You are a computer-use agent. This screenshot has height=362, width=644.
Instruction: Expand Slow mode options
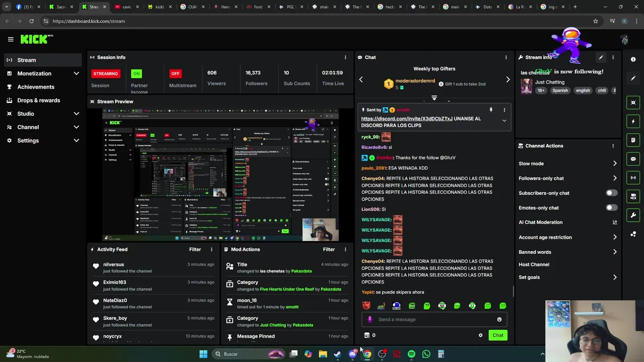[615, 163]
